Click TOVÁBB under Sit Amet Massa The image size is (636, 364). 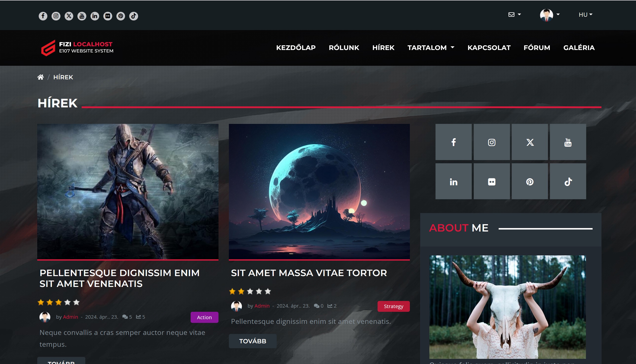[252, 341]
